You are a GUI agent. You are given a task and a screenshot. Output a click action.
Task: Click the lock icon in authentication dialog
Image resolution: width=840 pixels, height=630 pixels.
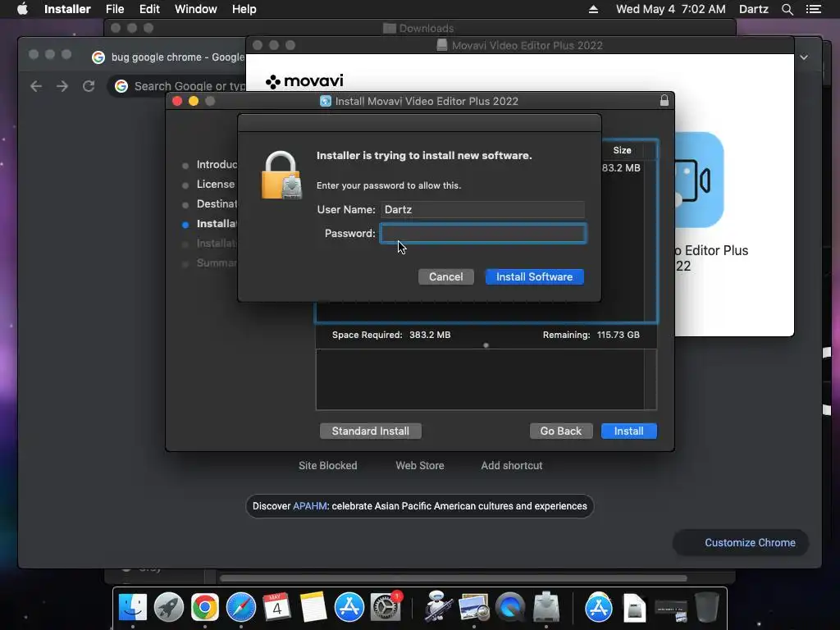point(281,176)
